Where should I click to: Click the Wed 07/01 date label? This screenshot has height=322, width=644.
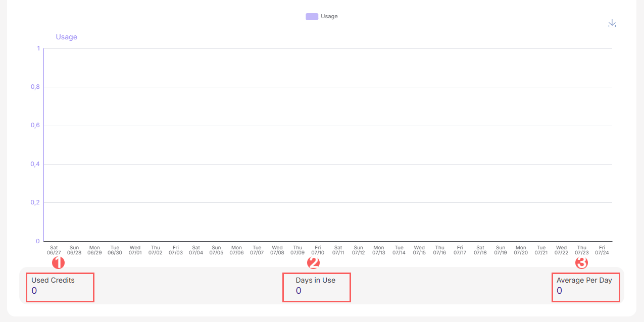pyautogui.click(x=135, y=250)
